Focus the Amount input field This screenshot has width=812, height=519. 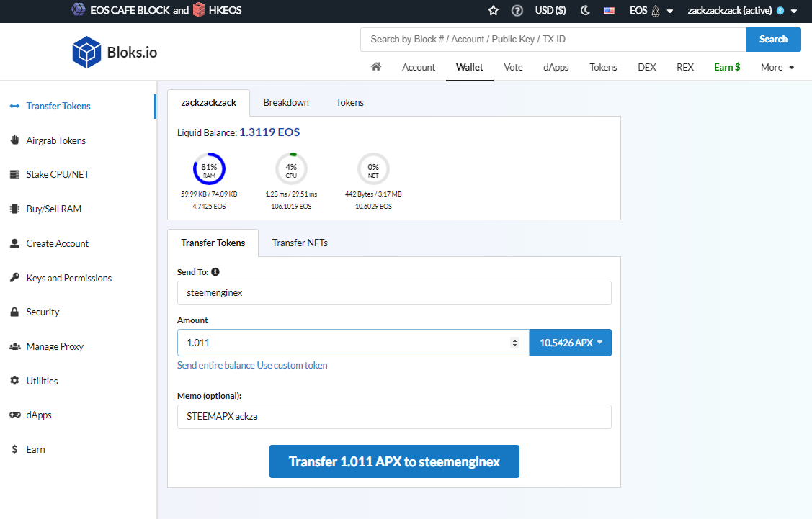[x=353, y=343]
